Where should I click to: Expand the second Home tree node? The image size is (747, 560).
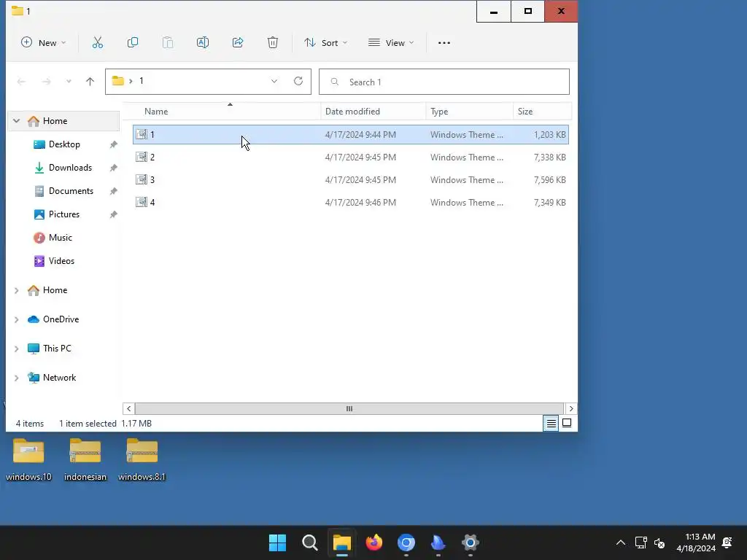pyautogui.click(x=16, y=290)
